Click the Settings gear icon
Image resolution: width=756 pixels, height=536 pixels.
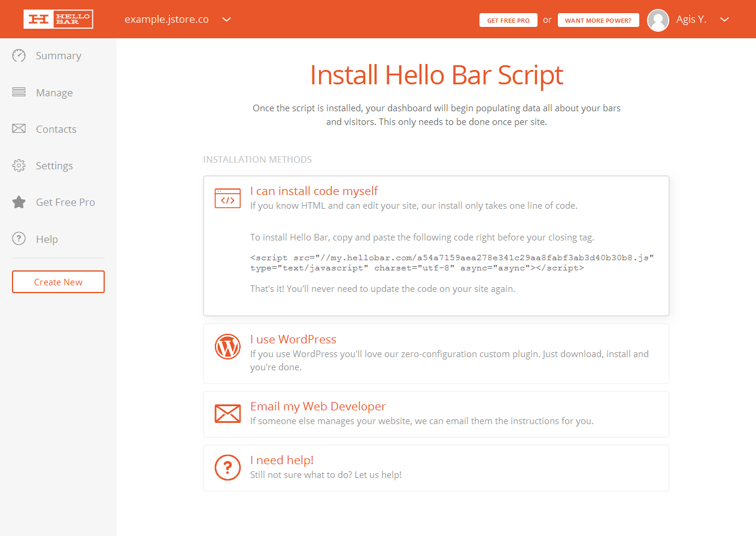[x=19, y=166]
